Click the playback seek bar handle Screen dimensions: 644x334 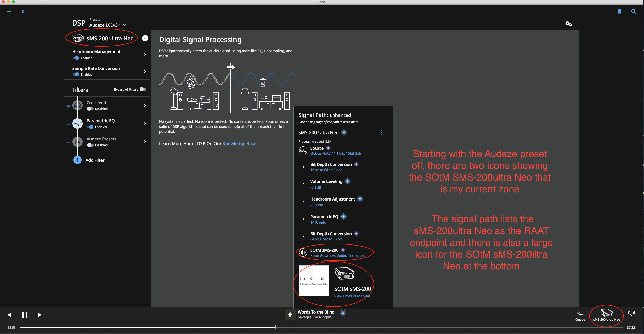coord(275,327)
